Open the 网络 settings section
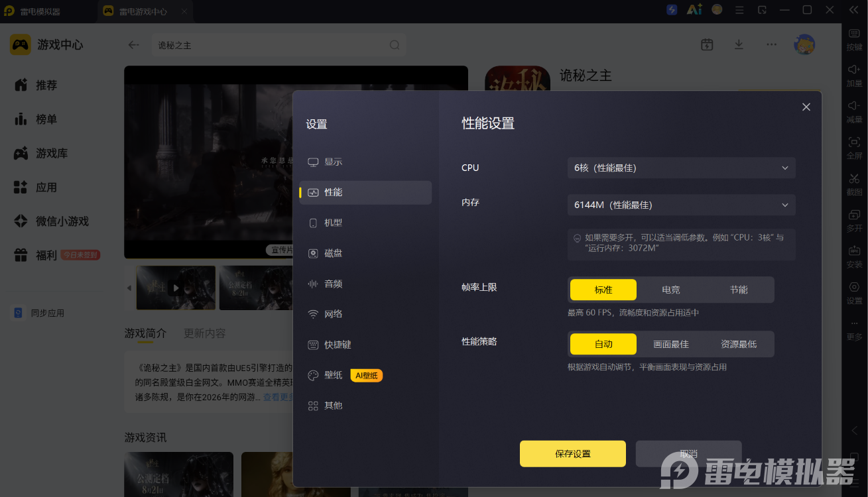868x497 pixels. click(365, 314)
